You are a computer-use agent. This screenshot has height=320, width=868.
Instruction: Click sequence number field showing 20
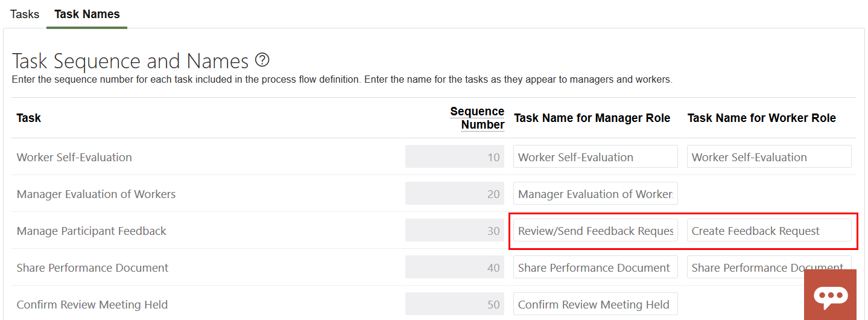click(455, 194)
